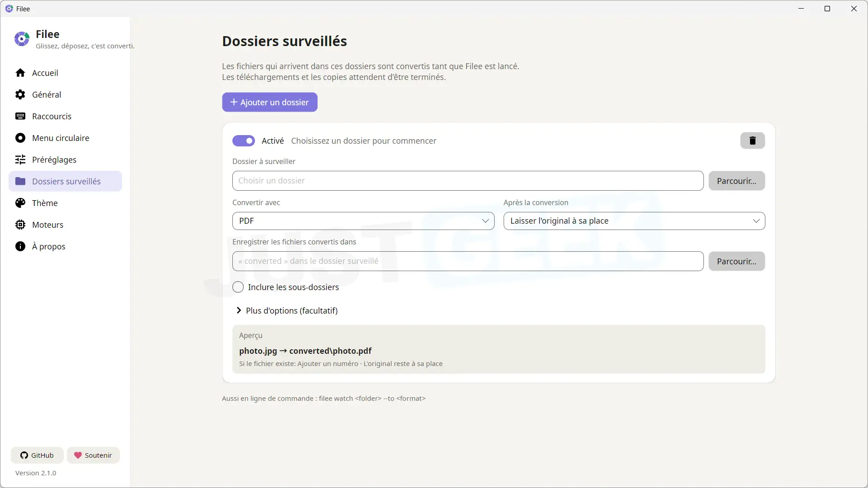This screenshot has width=868, height=488.
Task: Click the heart icon on Soutenir
Action: tap(78, 455)
